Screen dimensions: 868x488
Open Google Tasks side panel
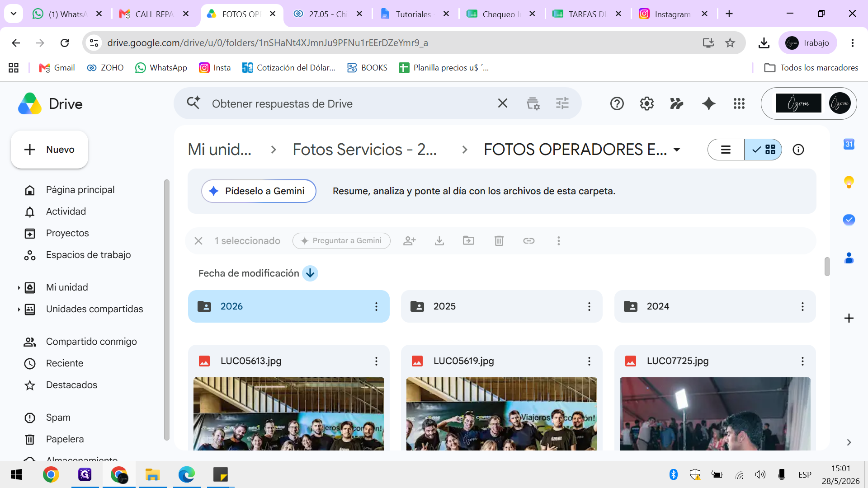tap(849, 220)
